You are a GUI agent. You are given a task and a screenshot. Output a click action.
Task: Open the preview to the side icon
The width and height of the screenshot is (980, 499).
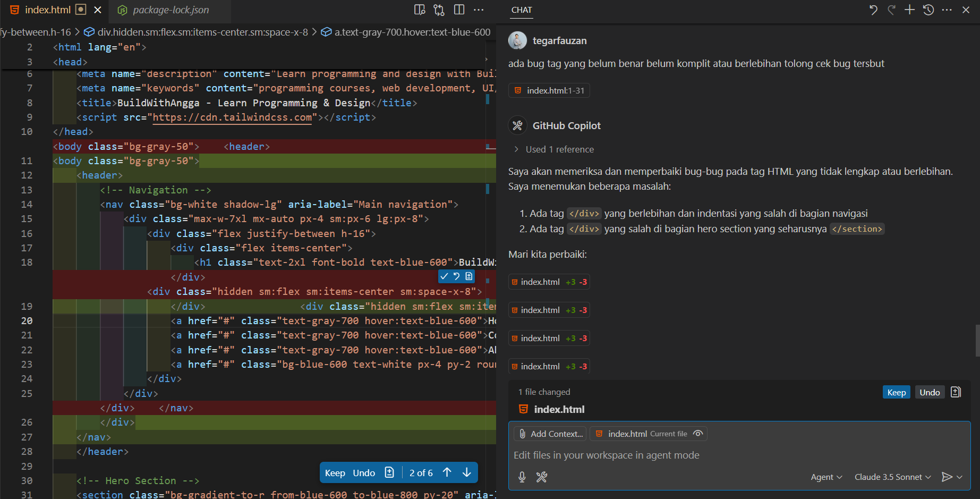420,10
